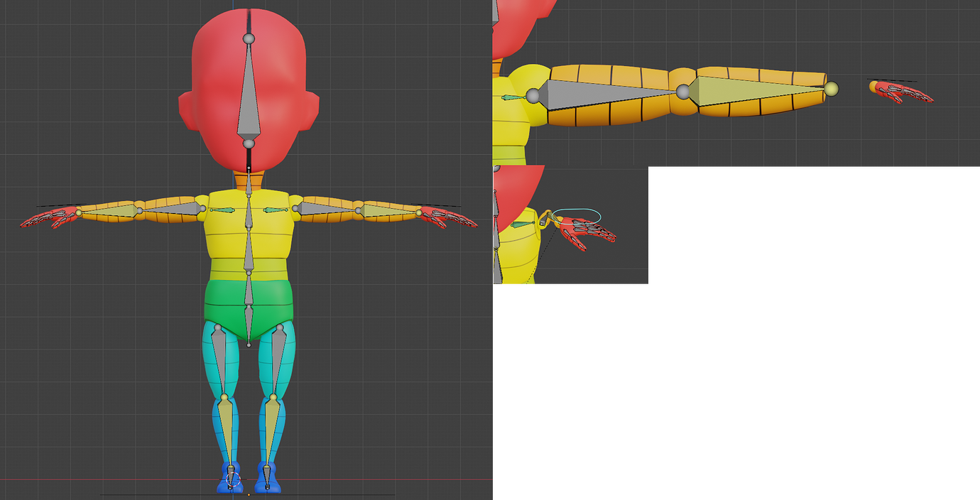Click the blue foot with the white circle
This screenshot has height=500, width=980.
coord(232,477)
